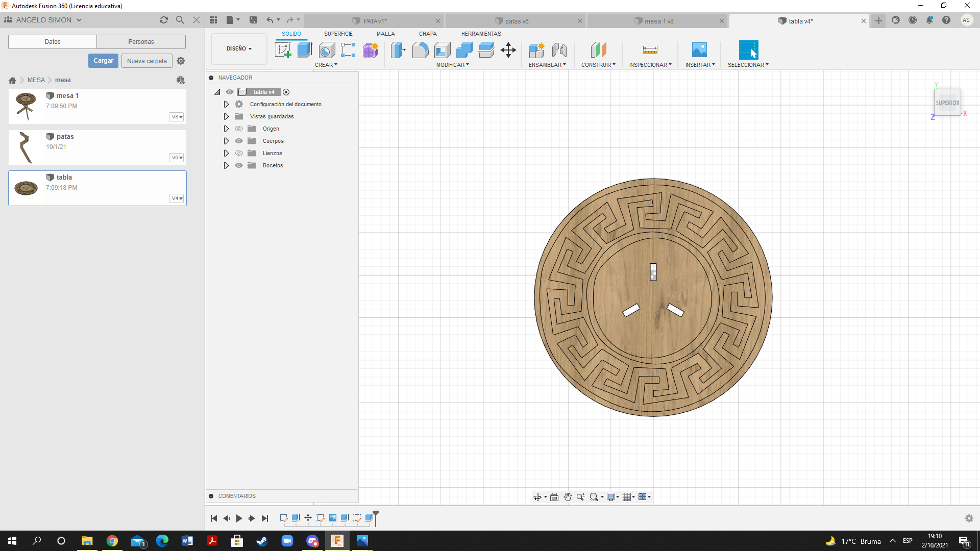Select the purple Create Form icon
Viewport: 980px width, 551px height.
(x=371, y=50)
